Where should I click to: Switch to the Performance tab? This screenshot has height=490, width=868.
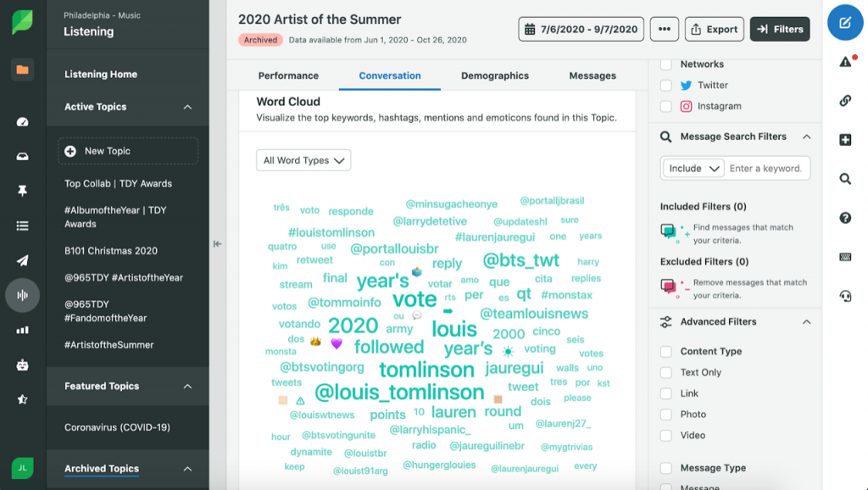pyautogui.click(x=288, y=75)
